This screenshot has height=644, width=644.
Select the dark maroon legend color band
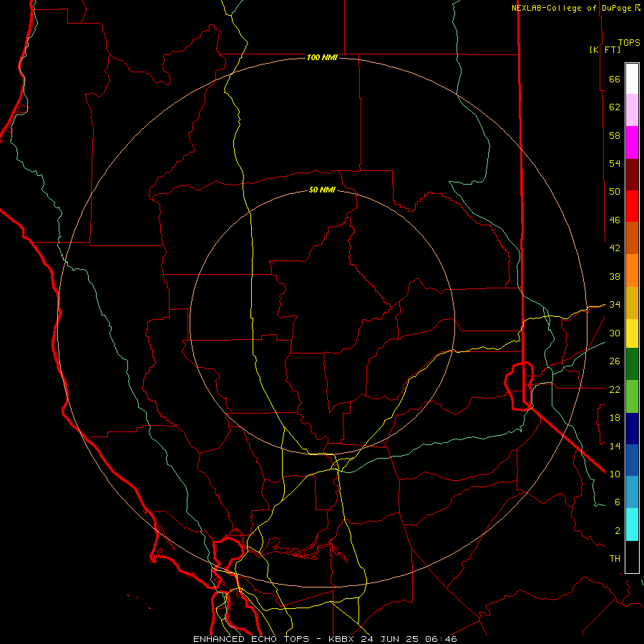(632, 175)
